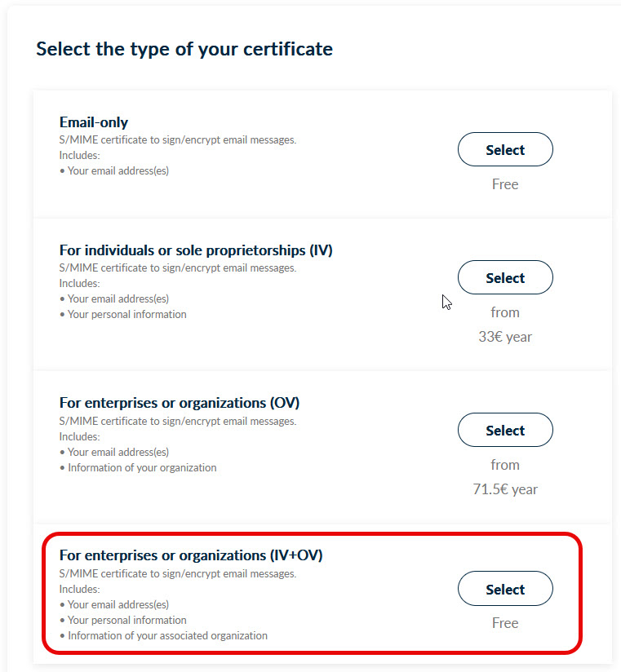Select the highlighted IV+OV certificate option
621x672 pixels.
click(x=504, y=588)
